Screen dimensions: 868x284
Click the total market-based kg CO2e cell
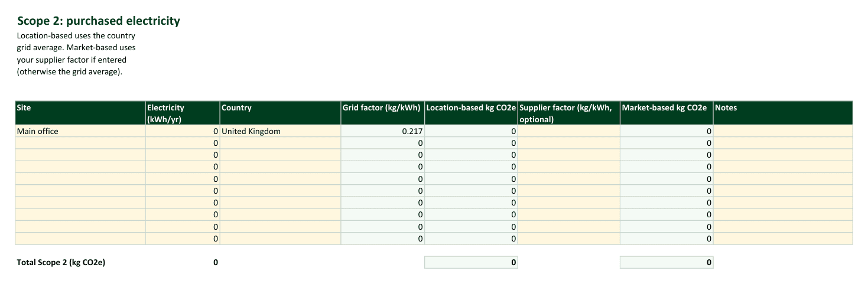[x=667, y=263]
